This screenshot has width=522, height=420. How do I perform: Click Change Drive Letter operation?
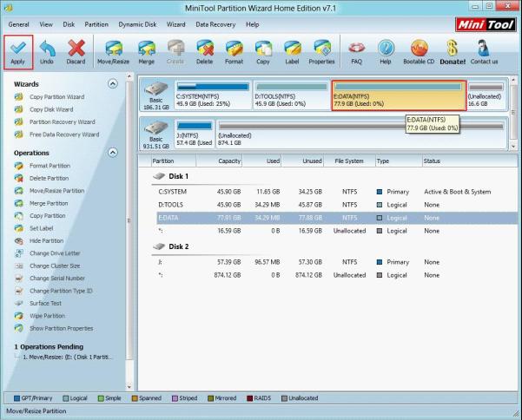(x=55, y=253)
